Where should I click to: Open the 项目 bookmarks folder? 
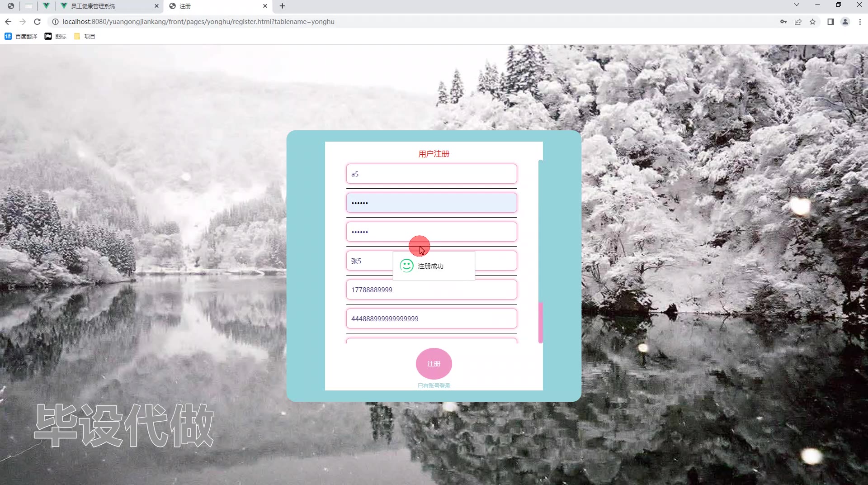click(x=85, y=36)
